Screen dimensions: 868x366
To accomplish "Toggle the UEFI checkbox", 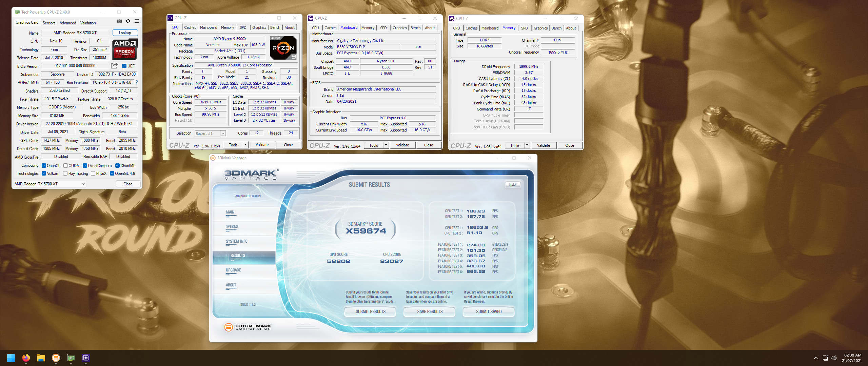I will tap(124, 66).
